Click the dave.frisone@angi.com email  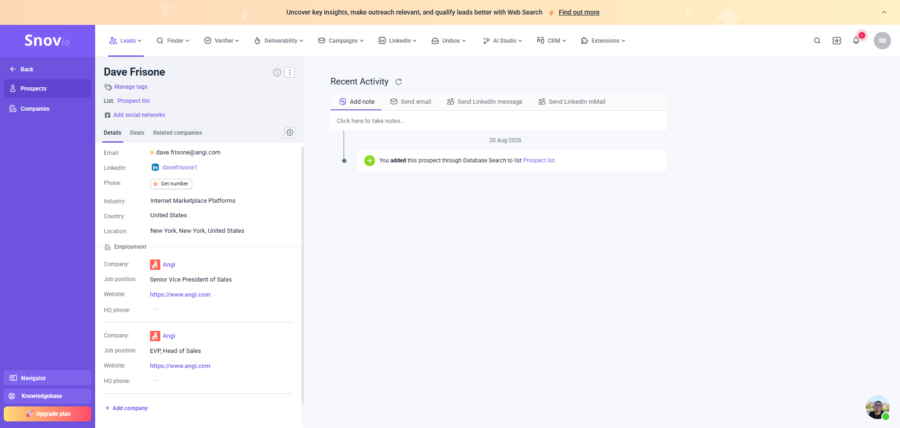click(x=188, y=152)
